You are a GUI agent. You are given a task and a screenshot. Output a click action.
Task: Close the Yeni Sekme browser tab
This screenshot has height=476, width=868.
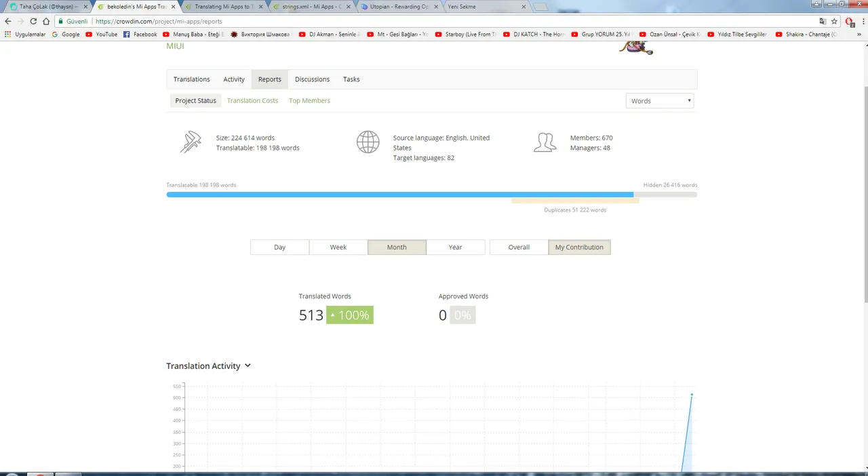(x=523, y=7)
